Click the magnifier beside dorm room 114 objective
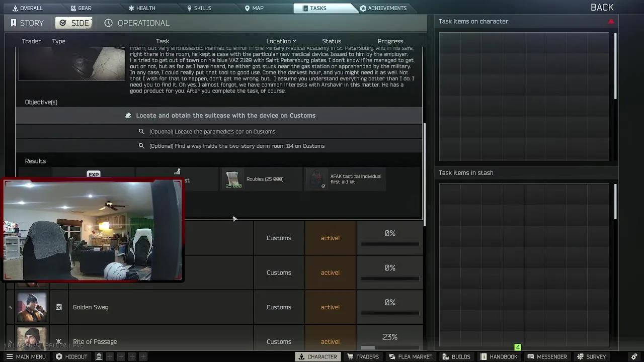Image resolution: width=644 pixels, height=362 pixels. (x=142, y=146)
